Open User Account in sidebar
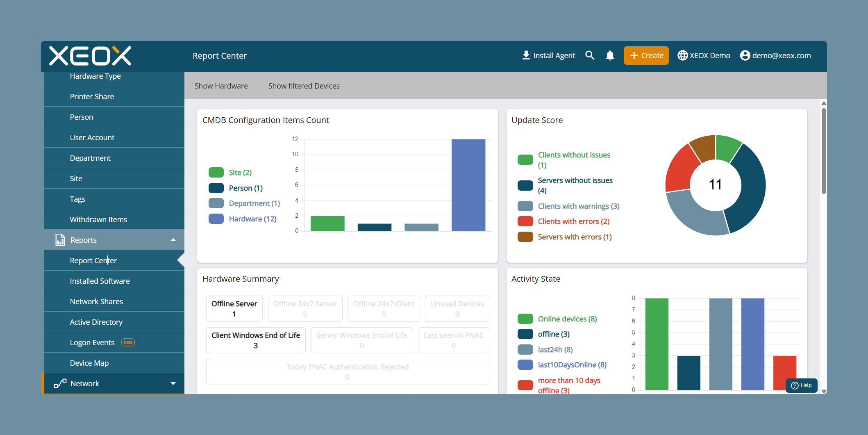Viewport: 868px width, 435px height. coord(114,137)
